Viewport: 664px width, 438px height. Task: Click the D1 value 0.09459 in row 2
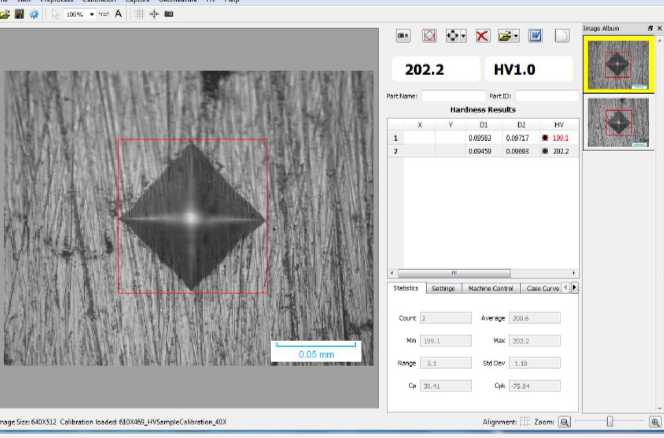point(480,151)
